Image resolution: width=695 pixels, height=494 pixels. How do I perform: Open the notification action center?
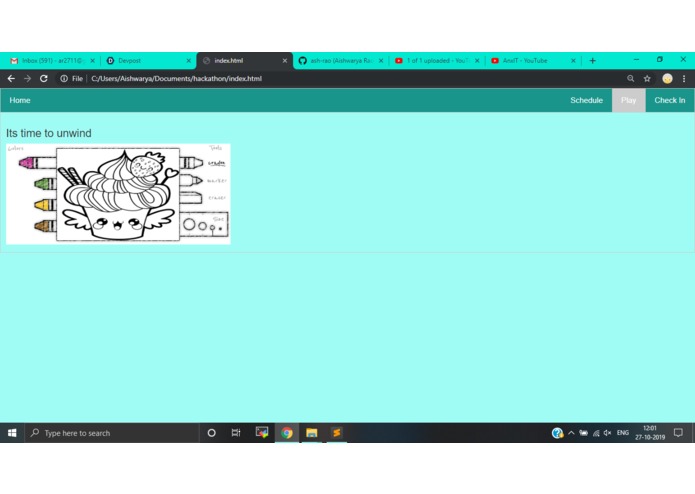point(678,433)
